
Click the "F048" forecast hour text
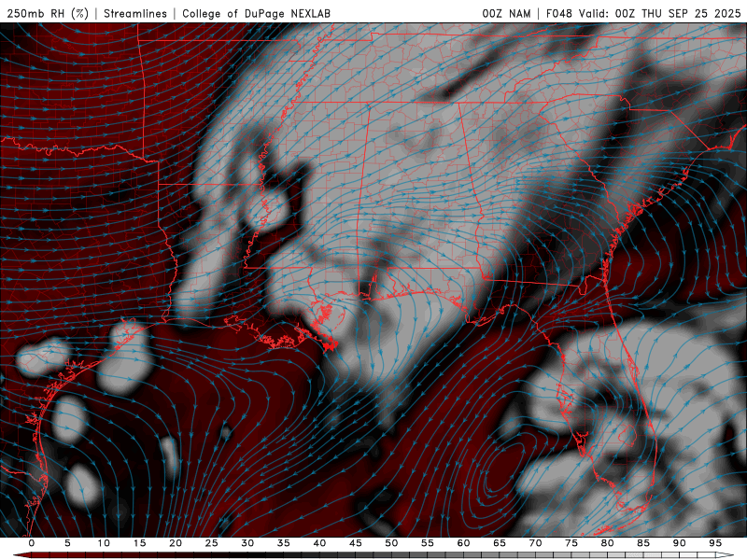(558, 13)
